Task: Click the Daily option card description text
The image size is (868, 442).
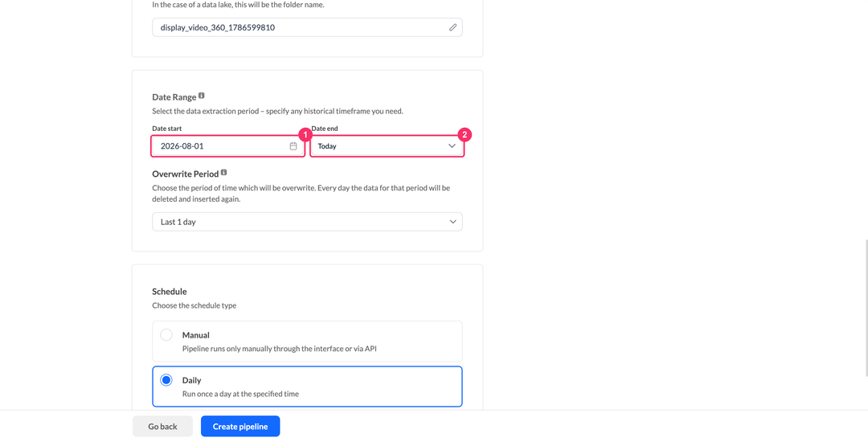Action: [240, 394]
